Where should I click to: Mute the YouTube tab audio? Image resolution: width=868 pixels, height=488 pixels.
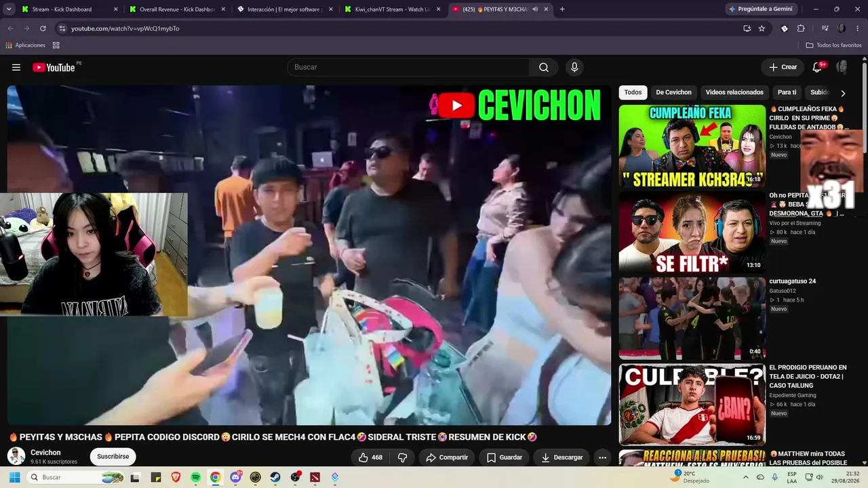(x=535, y=9)
